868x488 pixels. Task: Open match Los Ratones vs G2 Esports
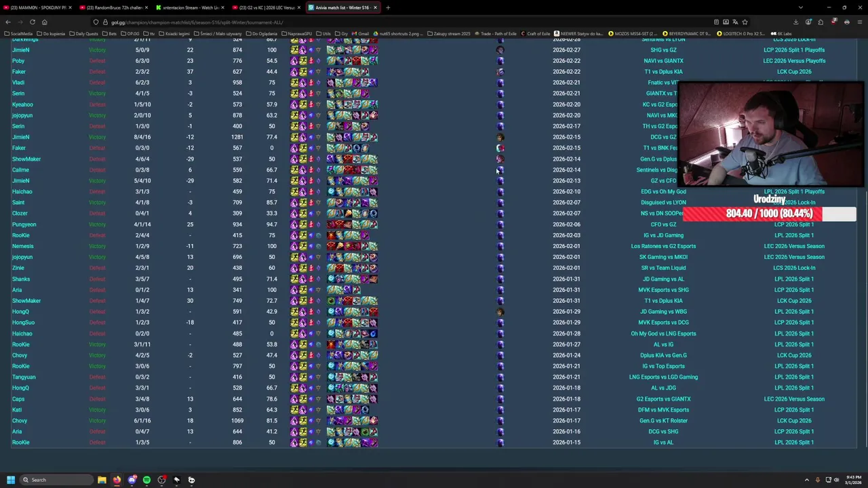click(x=663, y=246)
